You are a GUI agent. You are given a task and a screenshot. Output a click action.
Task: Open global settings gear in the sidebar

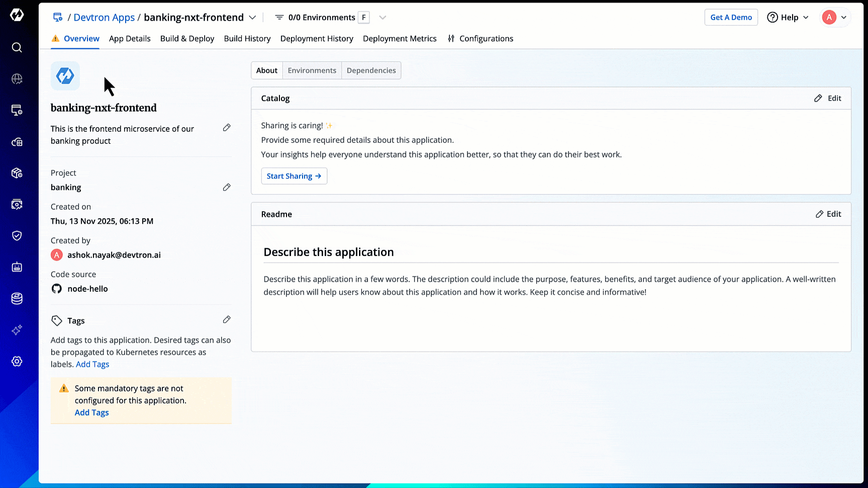click(17, 361)
